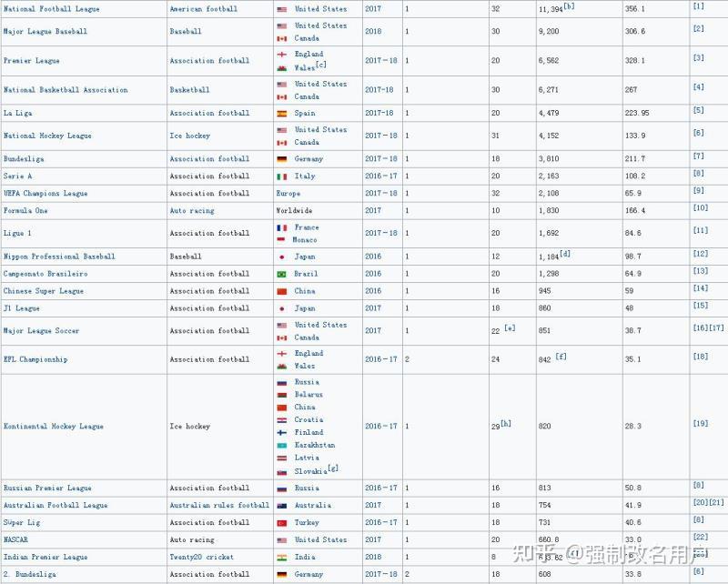Click the Croatia flag icon
Image resolution: width=728 pixels, height=584 pixels.
[282, 419]
